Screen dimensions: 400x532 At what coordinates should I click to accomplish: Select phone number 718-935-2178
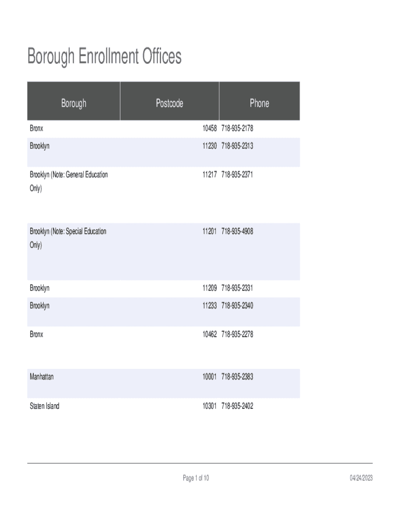pyautogui.click(x=237, y=128)
